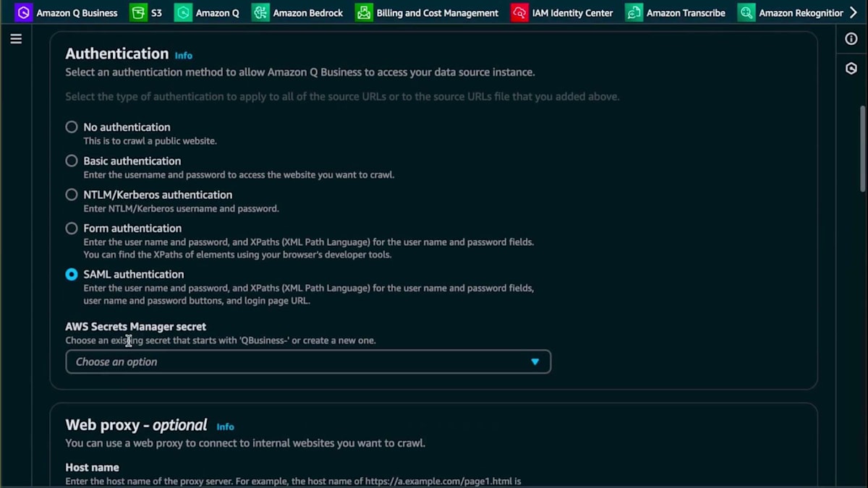Open the Amazon Bedrock service icon
Screen dimensions: 868x488
(260, 12)
